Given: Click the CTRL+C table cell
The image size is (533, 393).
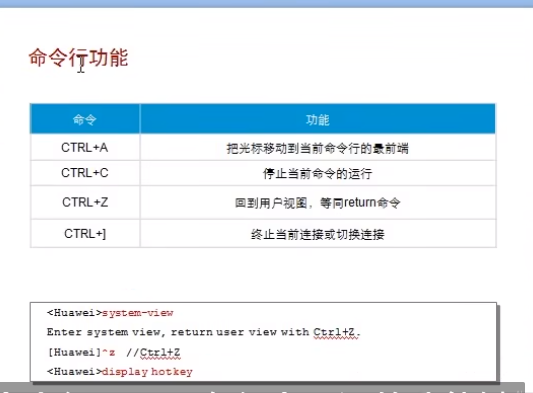Looking at the screenshot, I should tap(85, 173).
